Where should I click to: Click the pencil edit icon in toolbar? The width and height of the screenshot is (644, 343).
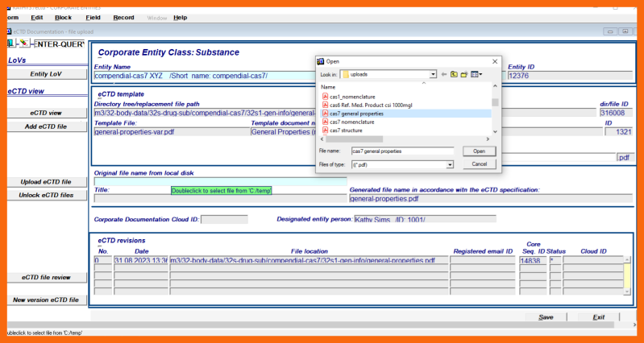click(x=24, y=43)
